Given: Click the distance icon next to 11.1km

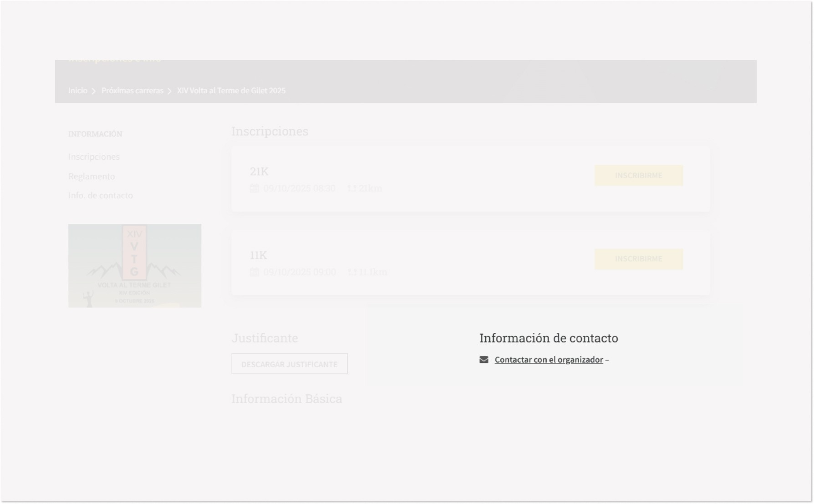Looking at the screenshot, I should point(352,272).
